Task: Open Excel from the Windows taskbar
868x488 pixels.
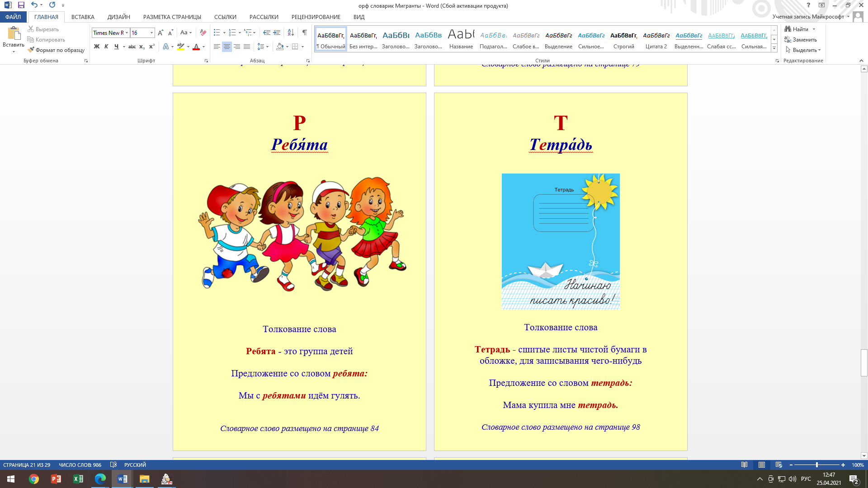Action: point(78,479)
